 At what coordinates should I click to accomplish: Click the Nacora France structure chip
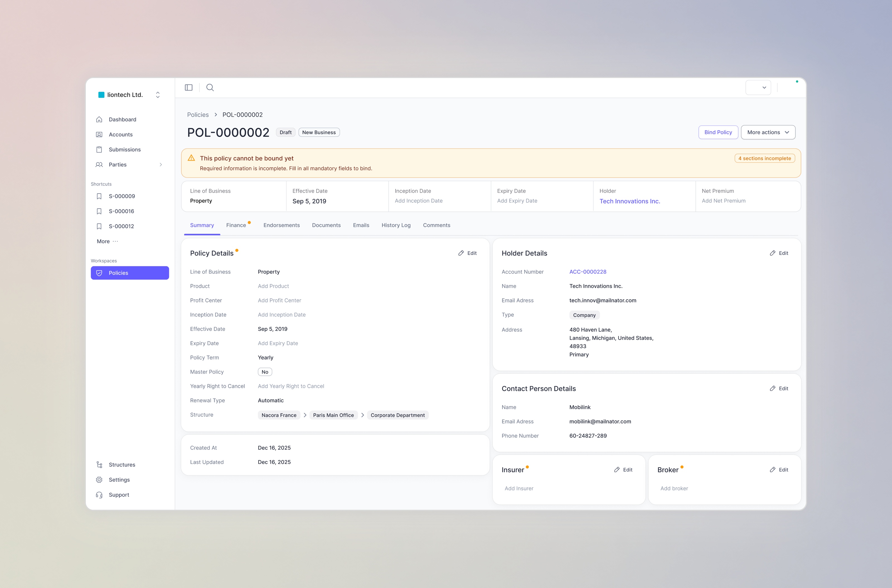click(279, 415)
